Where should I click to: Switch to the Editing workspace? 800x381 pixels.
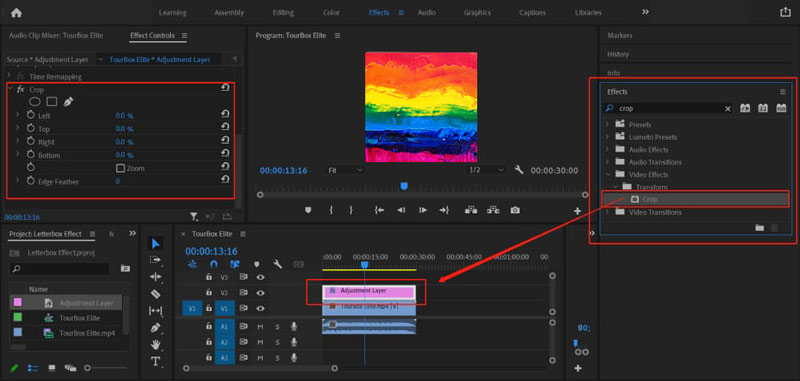[x=283, y=13]
